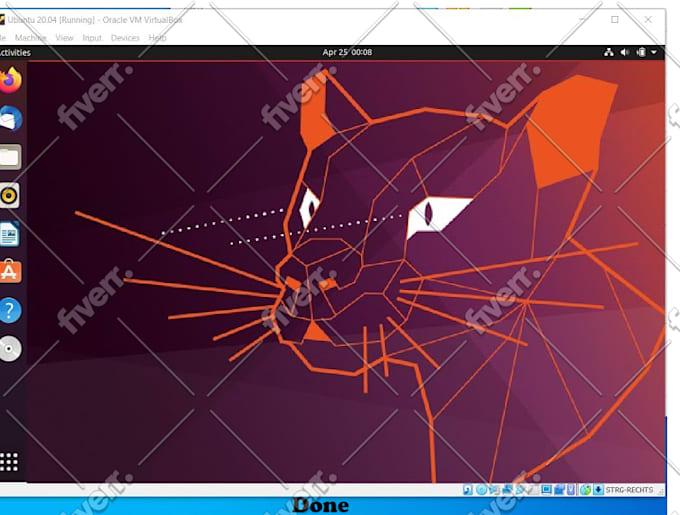The width and height of the screenshot is (680, 515).
Task: Open Firefox from the Ubuntu dock
Action: point(10,80)
